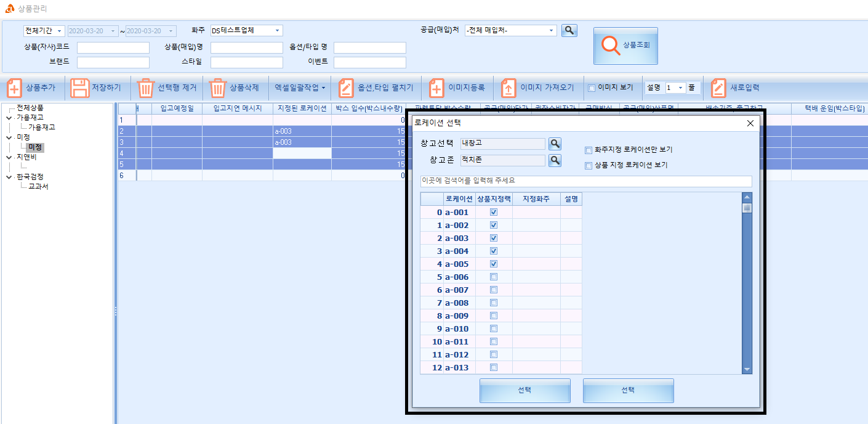Click the 저장하기 save disk icon
868x424 pixels.
80,88
